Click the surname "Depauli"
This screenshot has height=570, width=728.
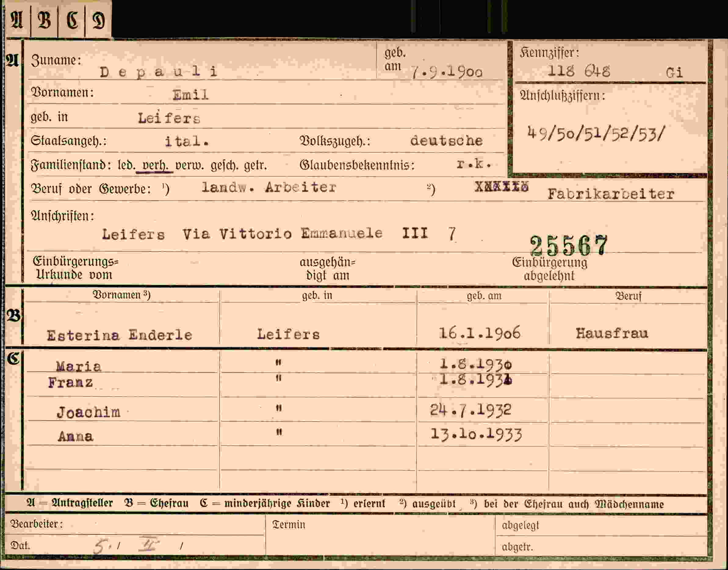click(x=158, y=72)
